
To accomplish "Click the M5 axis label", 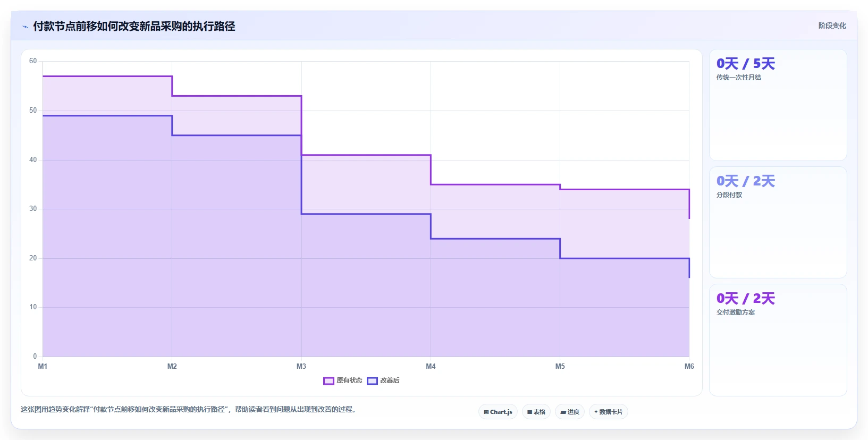I will point(560,366).
